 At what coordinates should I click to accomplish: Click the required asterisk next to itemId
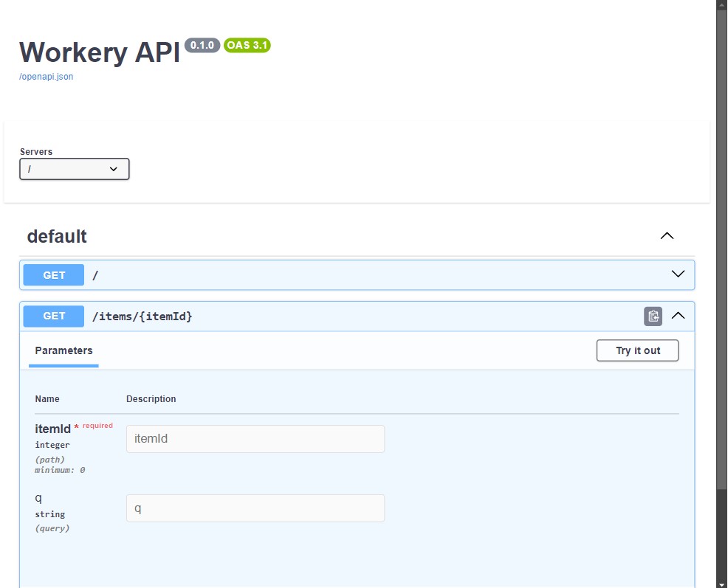tap(75, 426)
